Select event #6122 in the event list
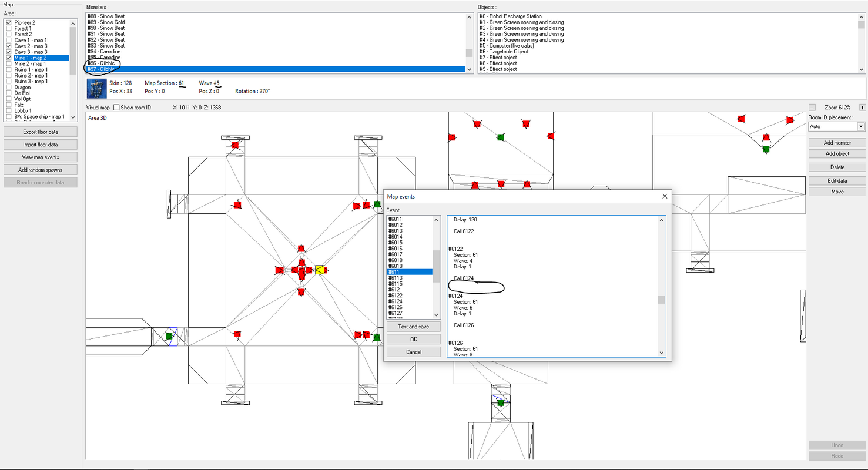 tap(396, 296)
